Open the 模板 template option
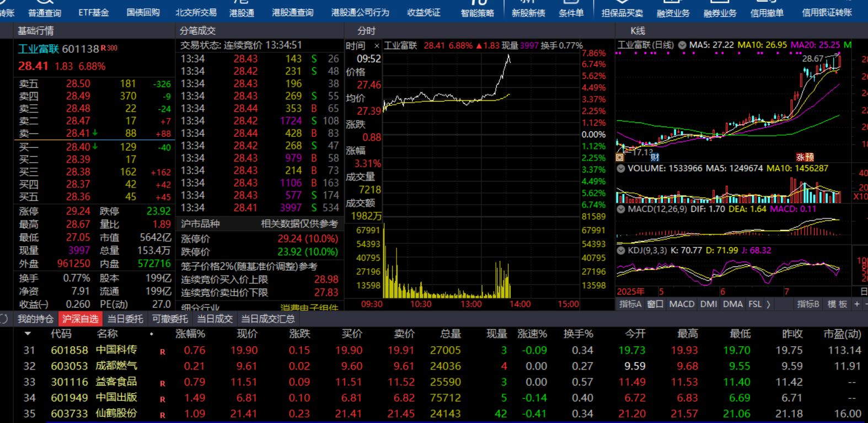The width and height of the screenshot is (868, 423). [837, 304]
